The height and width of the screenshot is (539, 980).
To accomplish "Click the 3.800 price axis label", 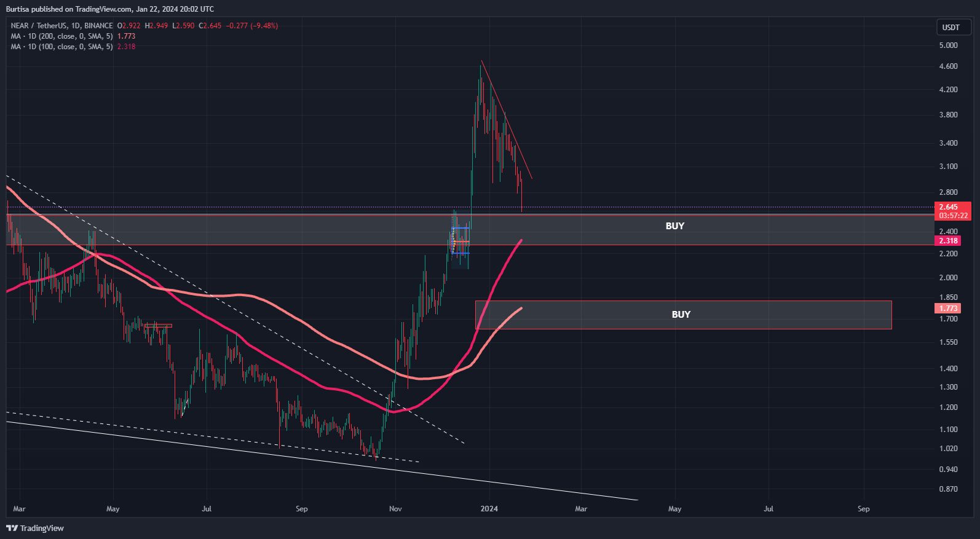I will tap(948, 115).
